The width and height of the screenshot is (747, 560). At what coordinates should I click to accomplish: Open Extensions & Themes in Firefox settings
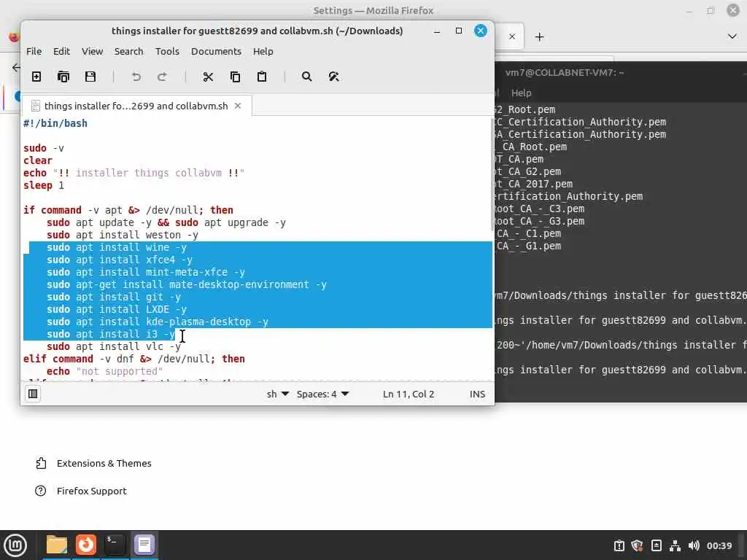point(93,463)
